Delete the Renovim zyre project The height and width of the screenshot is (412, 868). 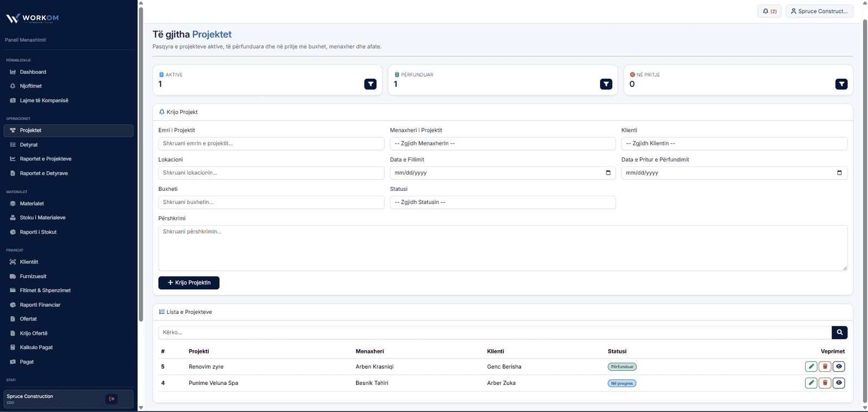coord(825,366)
